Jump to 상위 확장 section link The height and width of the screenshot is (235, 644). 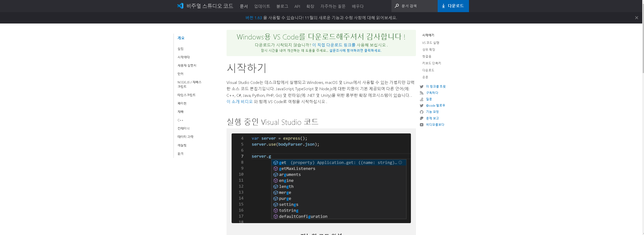coord(429,50)
